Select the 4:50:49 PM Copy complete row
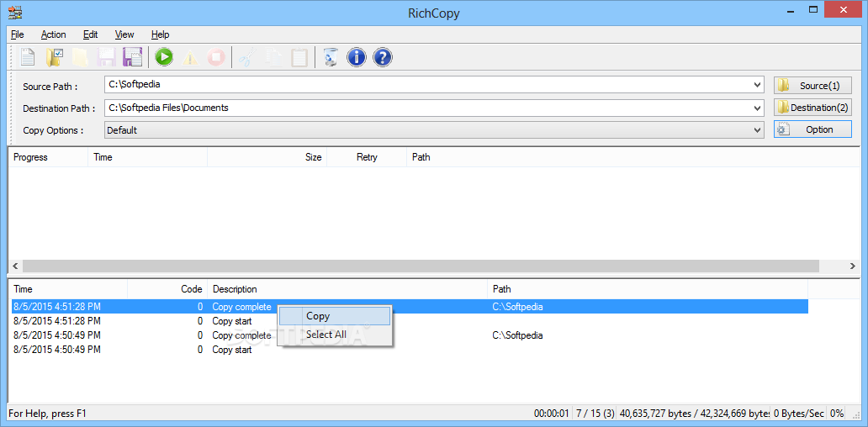The image size is (868, 427). tap(410, 335)
